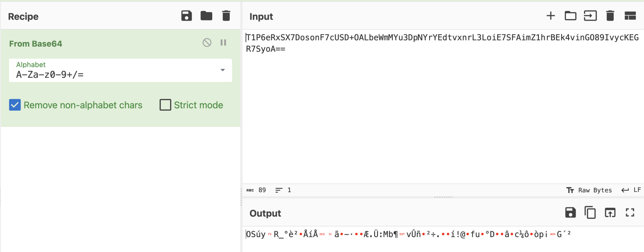The image size is (644, 252).
Task: Load a saved recipe folder icon
Action: pyautogui.click(x=206, y=16)
